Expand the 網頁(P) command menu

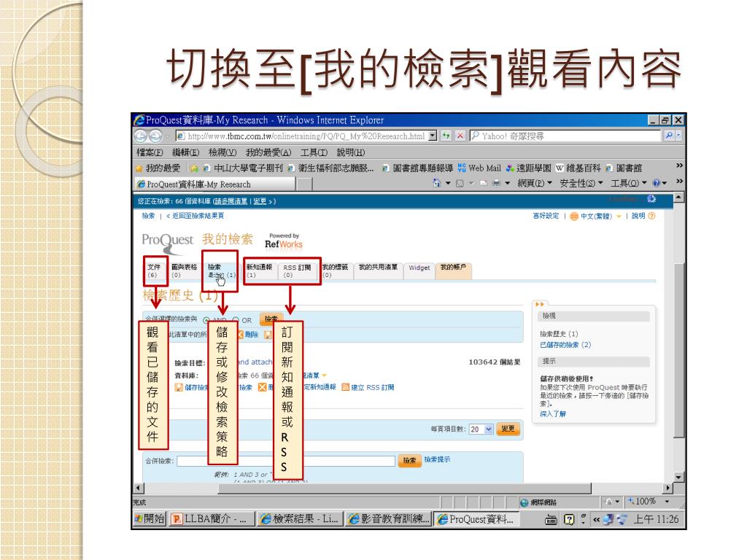click(x=535, y=183)
